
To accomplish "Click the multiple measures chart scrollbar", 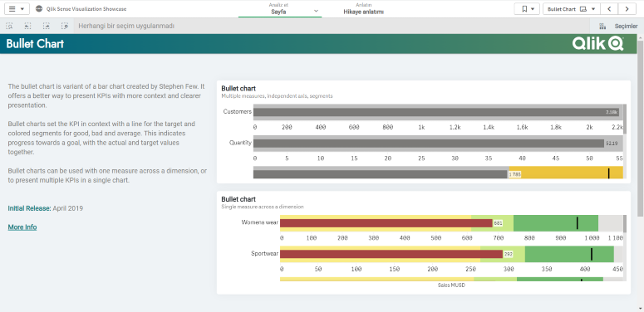I will (625, 119).
